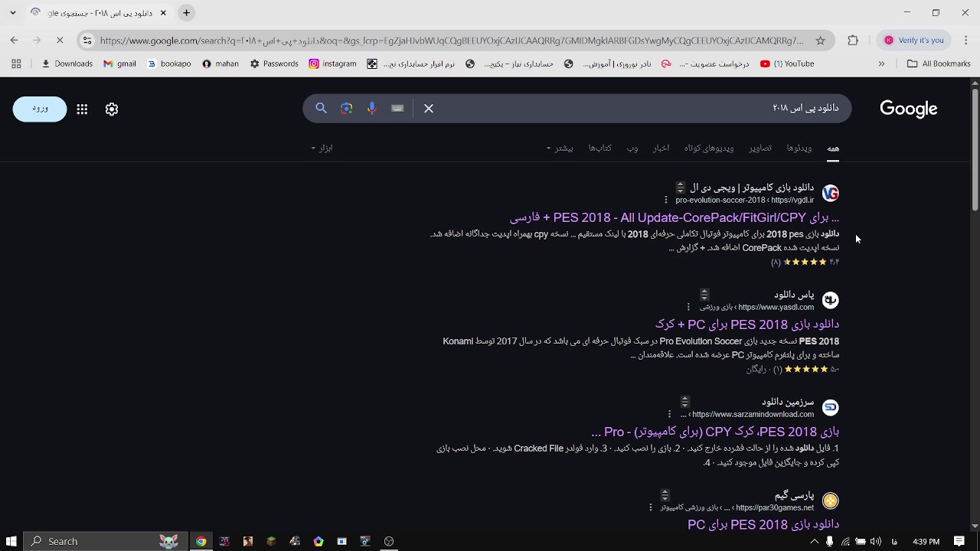Open the Chrome extensions puzzle icon

[x=853, y=41]
